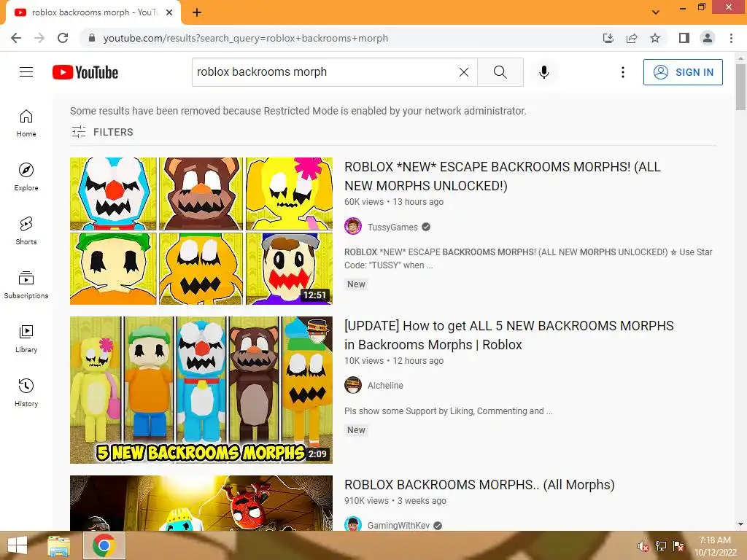Click the taskbar clock showing 7:18 AM
Screen dimensions: 747x560
(715, 546)
